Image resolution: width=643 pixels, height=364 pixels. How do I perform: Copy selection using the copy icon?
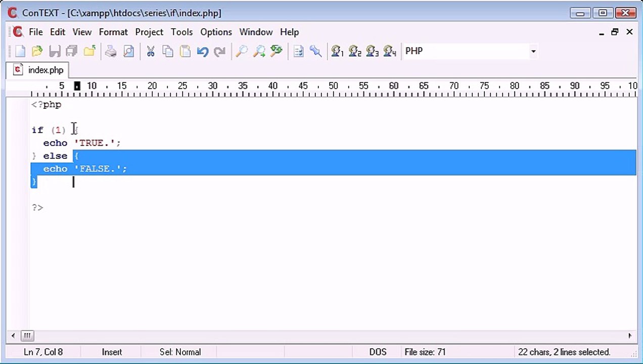(168, 51)
